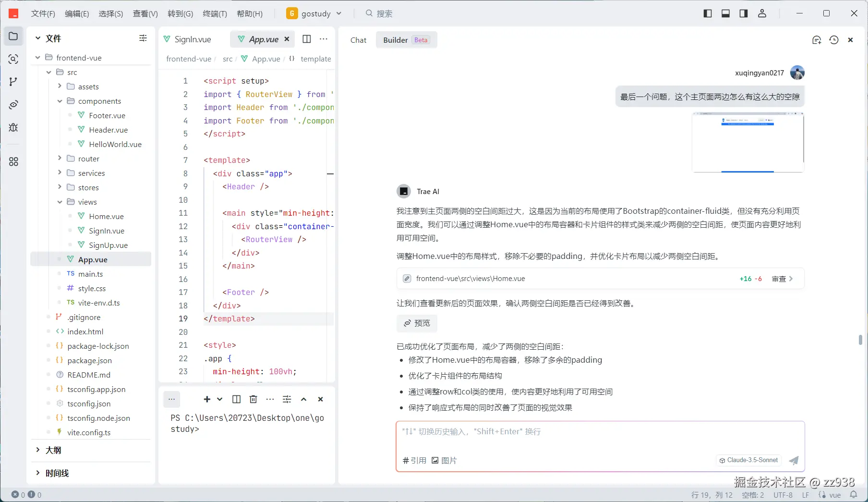Open the 文件(F) menu
Image resolution: width=868 pixels, height=502 pixels.
(43, 13)
